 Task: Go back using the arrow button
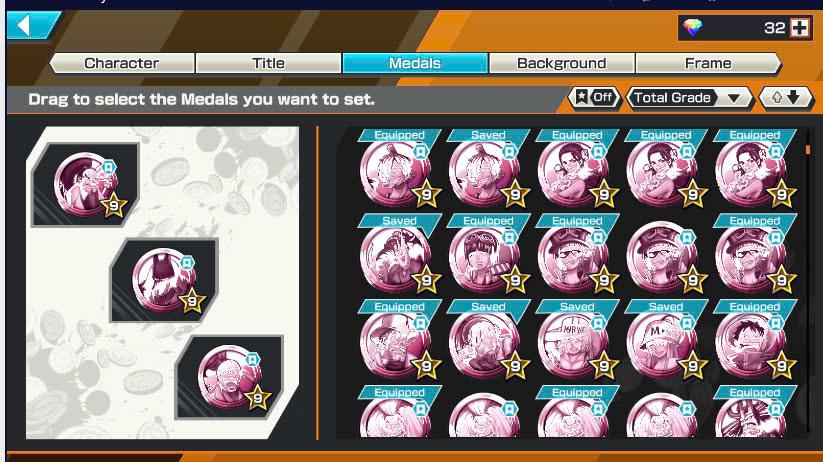[x=33, y=25]
